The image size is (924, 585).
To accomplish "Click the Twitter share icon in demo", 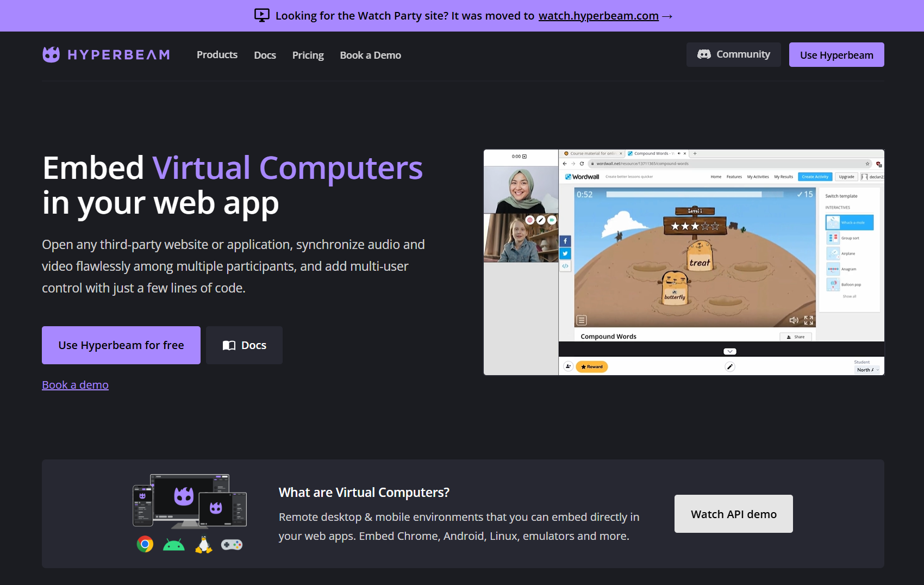I will pos(565,253).
